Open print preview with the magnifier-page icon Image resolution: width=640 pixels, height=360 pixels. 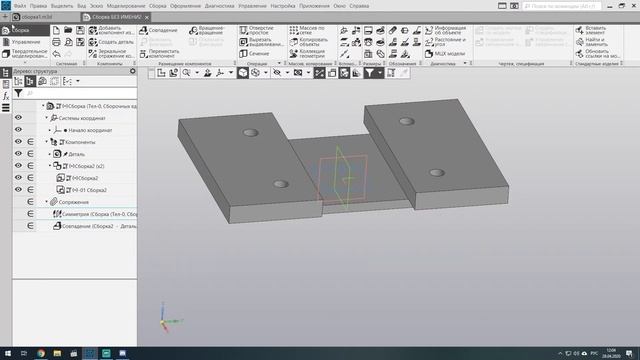[x=68, y=42]
